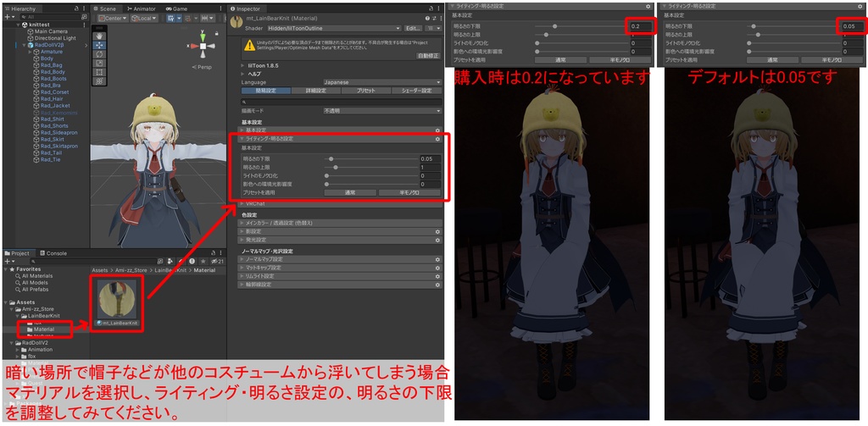868x426 pixels.
Task: Apply the 半モノクロ preset button in Inspector
Action: coord(409,192)
